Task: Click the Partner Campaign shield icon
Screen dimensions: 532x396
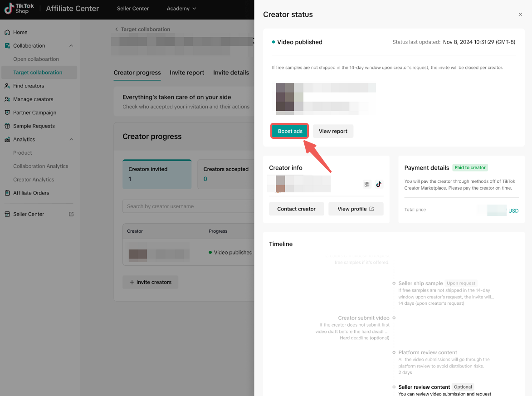Action: pos(7,113)
